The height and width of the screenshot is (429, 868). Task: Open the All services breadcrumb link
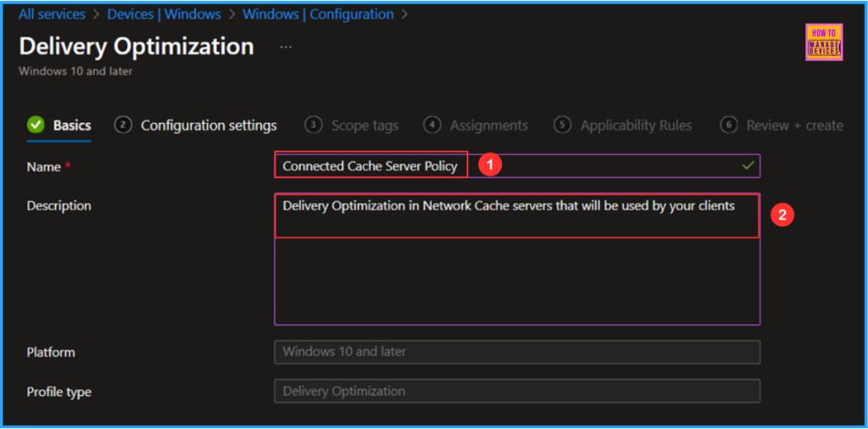tap(52, 14)
